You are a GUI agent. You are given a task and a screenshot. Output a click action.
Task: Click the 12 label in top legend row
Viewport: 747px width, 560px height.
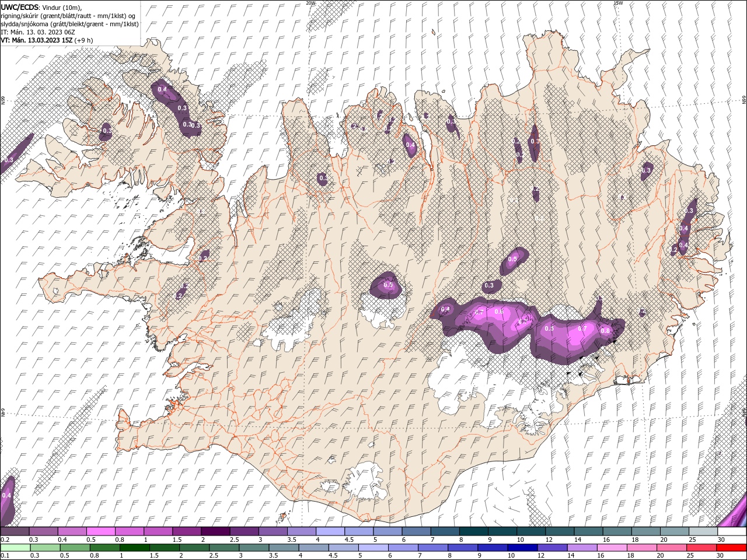point(549,540)
